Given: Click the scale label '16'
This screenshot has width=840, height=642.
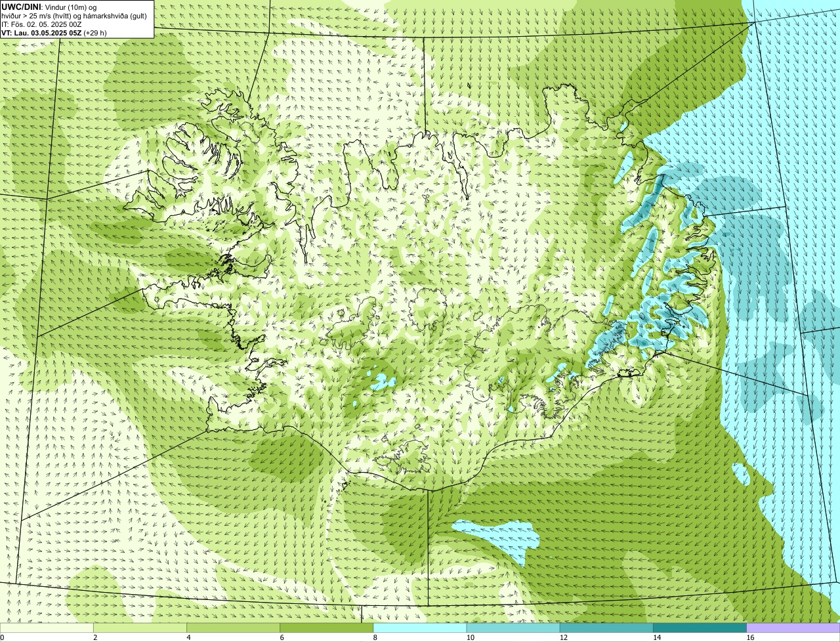Looking at the screenshot, I should click(749, 637).
